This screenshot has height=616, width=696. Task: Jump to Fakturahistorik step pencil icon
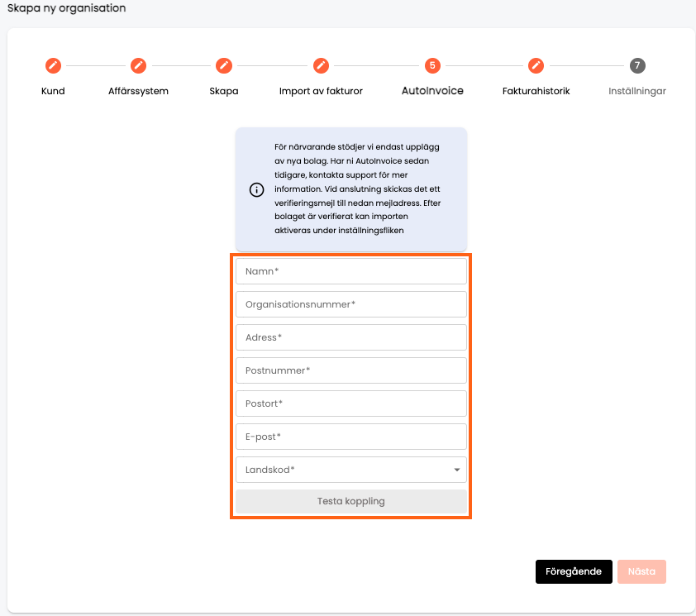pos(536,65)
